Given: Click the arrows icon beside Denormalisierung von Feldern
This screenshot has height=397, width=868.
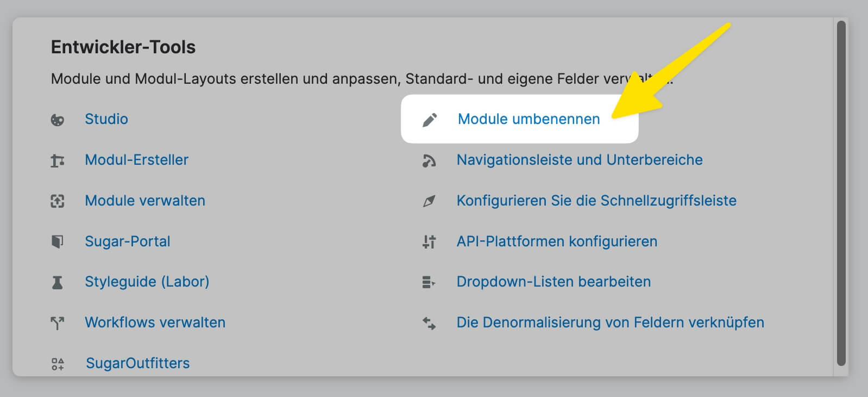Looking at the screenshot, I should (x=429, y=323).
